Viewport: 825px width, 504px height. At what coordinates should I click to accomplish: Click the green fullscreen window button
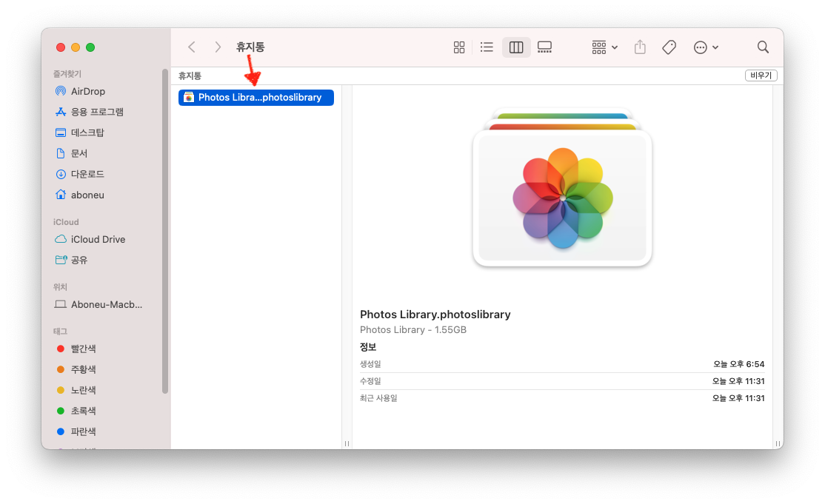pos(90,47)
